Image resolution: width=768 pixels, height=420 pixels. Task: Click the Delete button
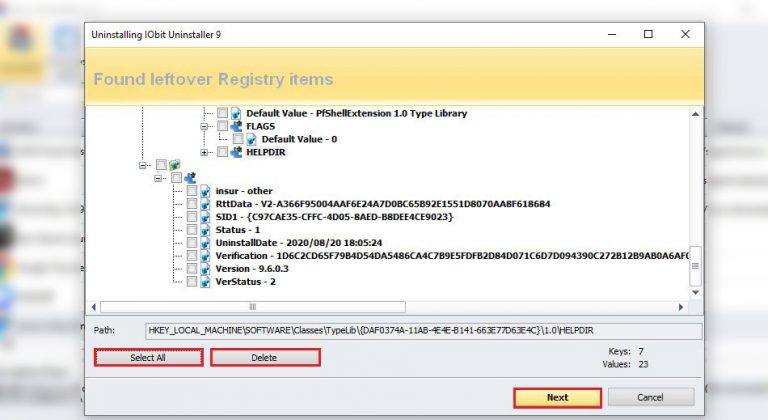pos(265,357)
